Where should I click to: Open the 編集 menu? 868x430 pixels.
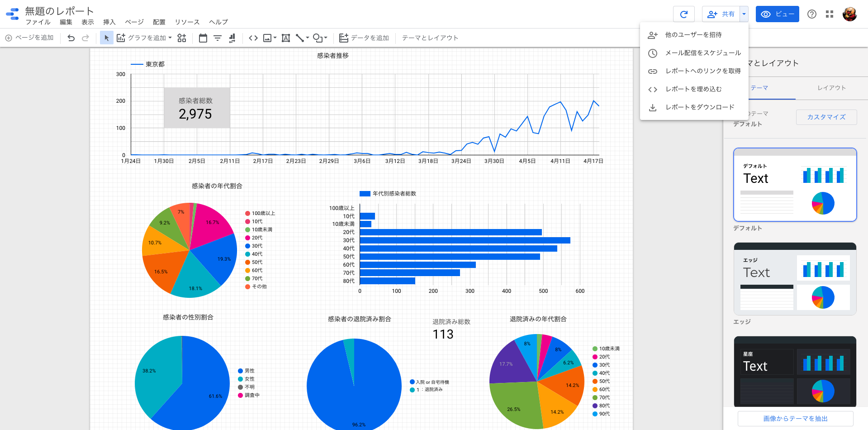[x=66, y=22]
